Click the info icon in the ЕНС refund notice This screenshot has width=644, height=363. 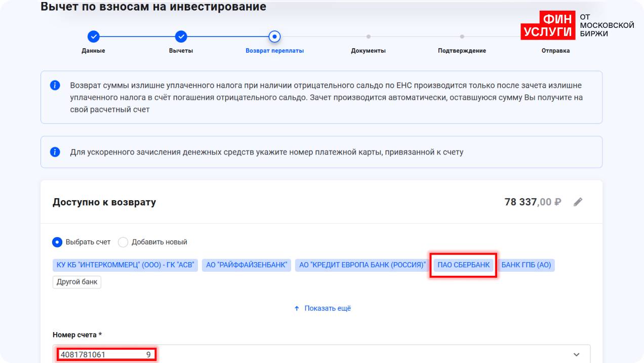[x=55, y=85]
